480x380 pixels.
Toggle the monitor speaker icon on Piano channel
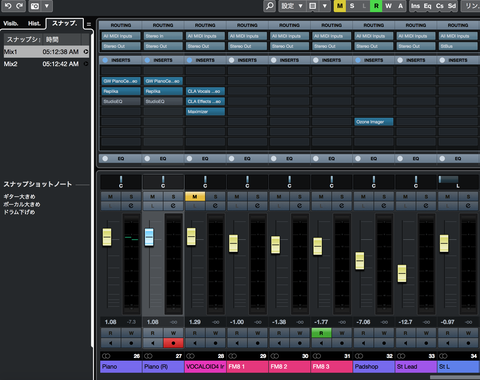[110, 343]
